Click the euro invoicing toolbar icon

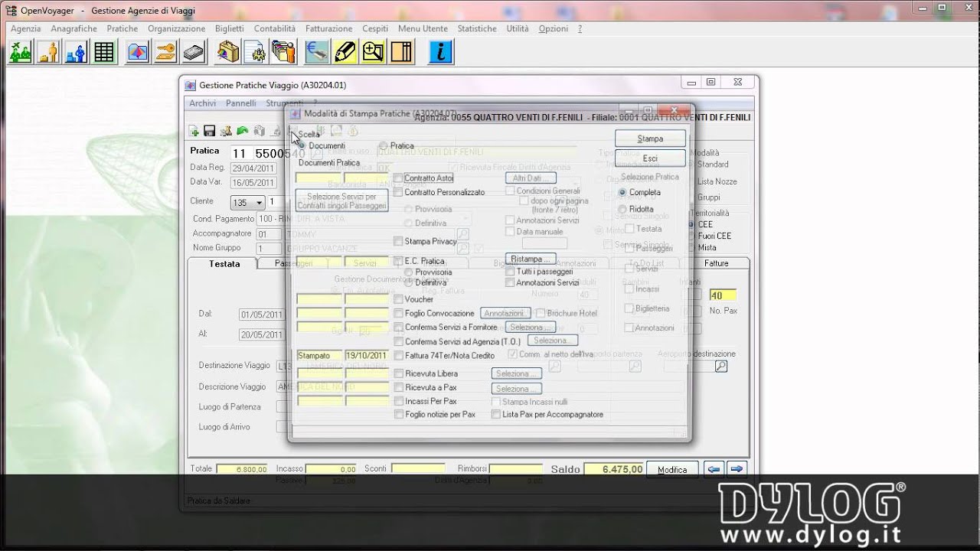click(x=318, y=52)
